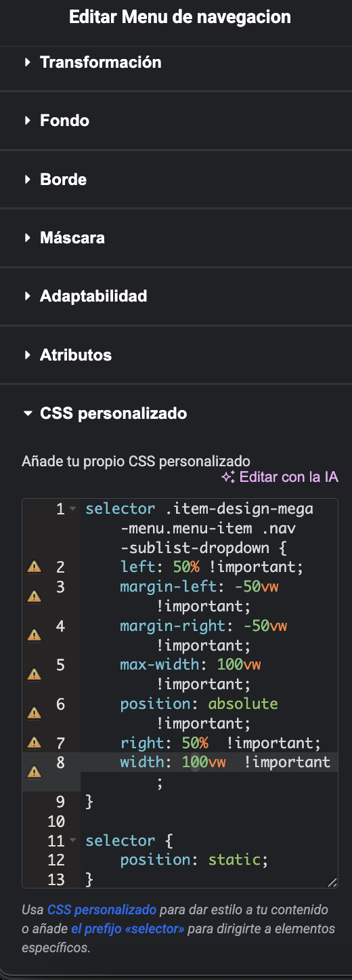Open el prefijo «selector» help link
The width and height of the screenshot is (352, 980).
pos(127,928)
